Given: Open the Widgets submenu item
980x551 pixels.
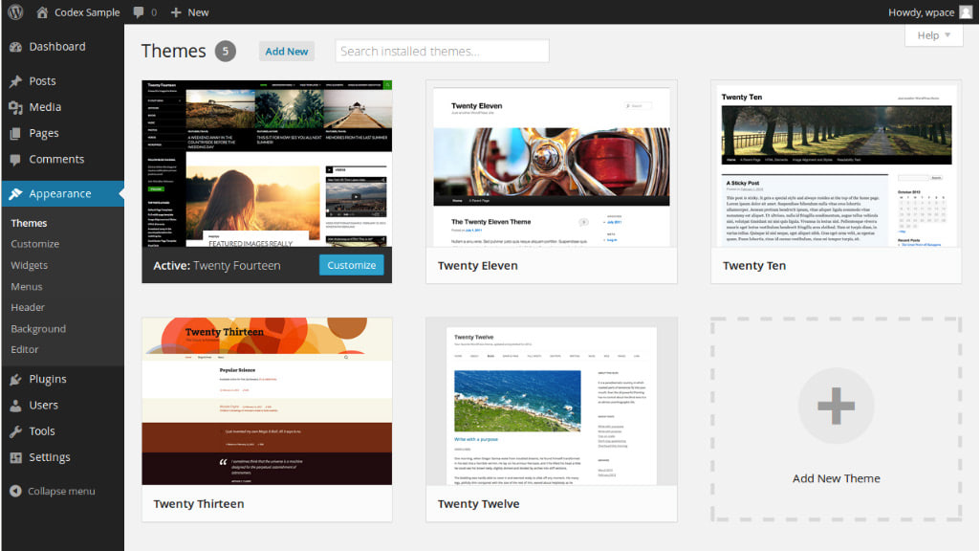Looking at the screenshot, I should [29, 265].
